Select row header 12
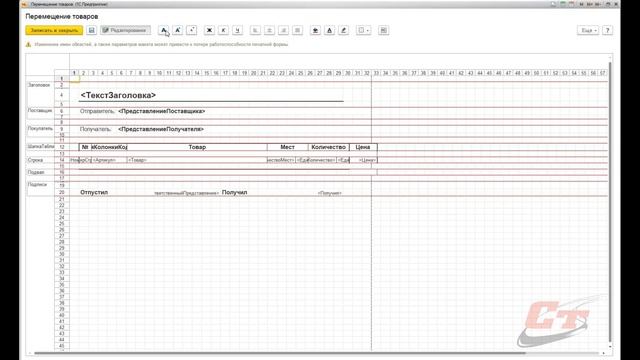Image resolution: width=640 pixels, height=360 pixels. click(x=62, y=147)
